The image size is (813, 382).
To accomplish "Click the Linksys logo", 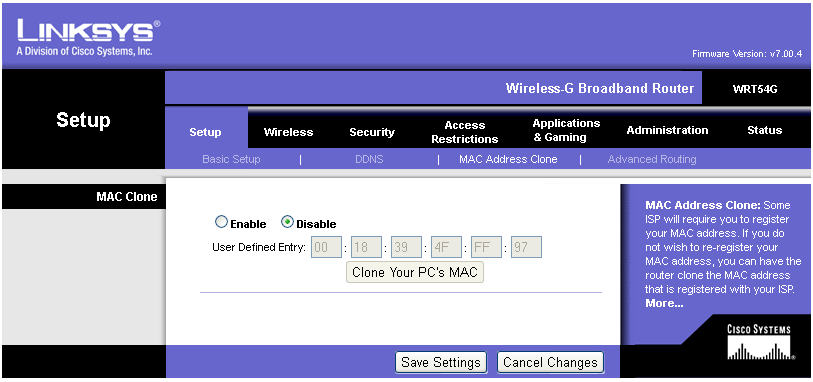I will click(89, 38).
